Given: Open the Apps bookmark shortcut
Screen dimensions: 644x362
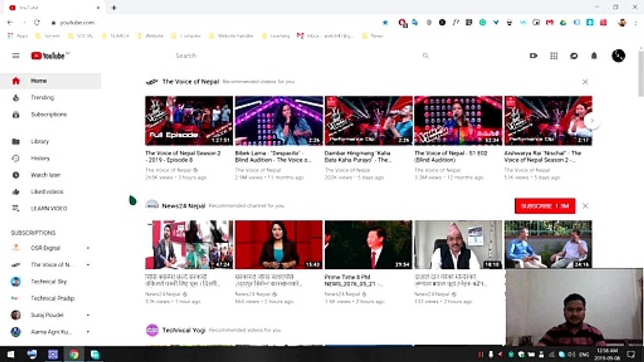Looking at the screenshot, I should click(x=19, y=36).
